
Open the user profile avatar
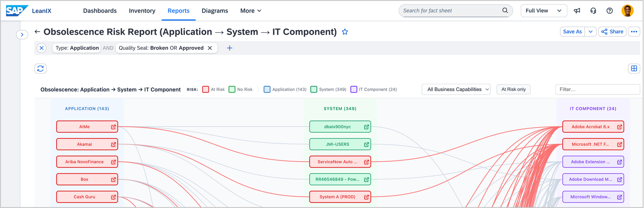(628, 11)
